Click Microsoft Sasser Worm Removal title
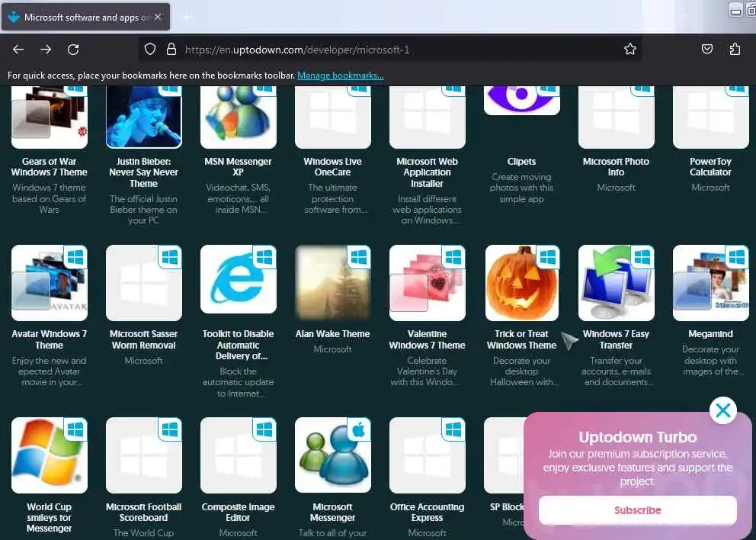The image size is (756, 540). (144, 339)
